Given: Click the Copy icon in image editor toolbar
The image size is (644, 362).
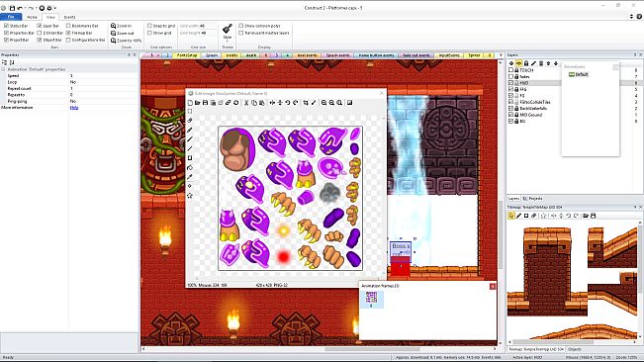Looking at the screenshot, I should [x=254, y=103].
